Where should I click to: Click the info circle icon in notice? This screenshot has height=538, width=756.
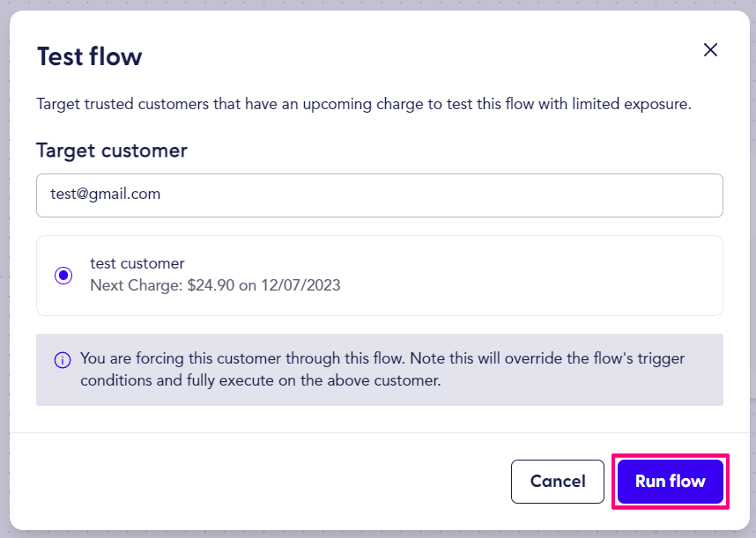[63, 360]
